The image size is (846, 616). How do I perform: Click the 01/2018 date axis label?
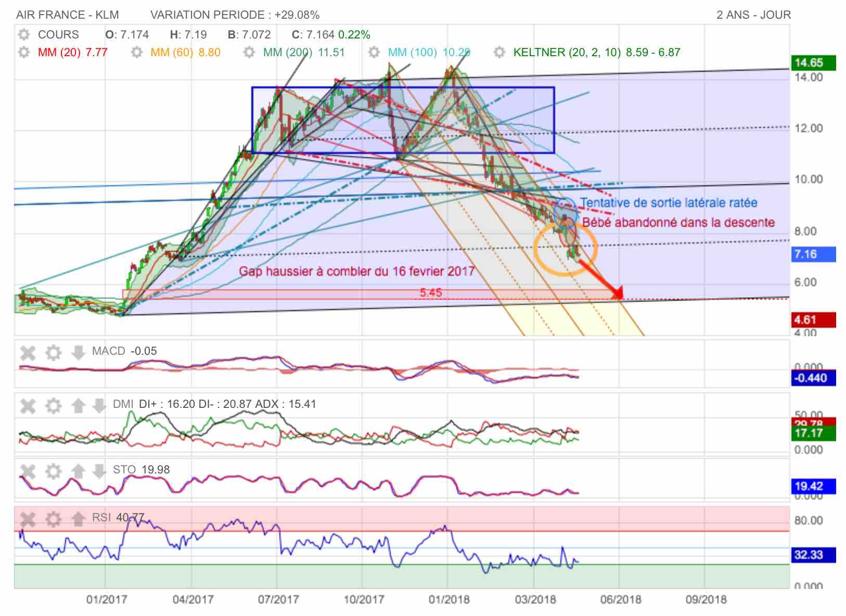[x=449, y=599]
